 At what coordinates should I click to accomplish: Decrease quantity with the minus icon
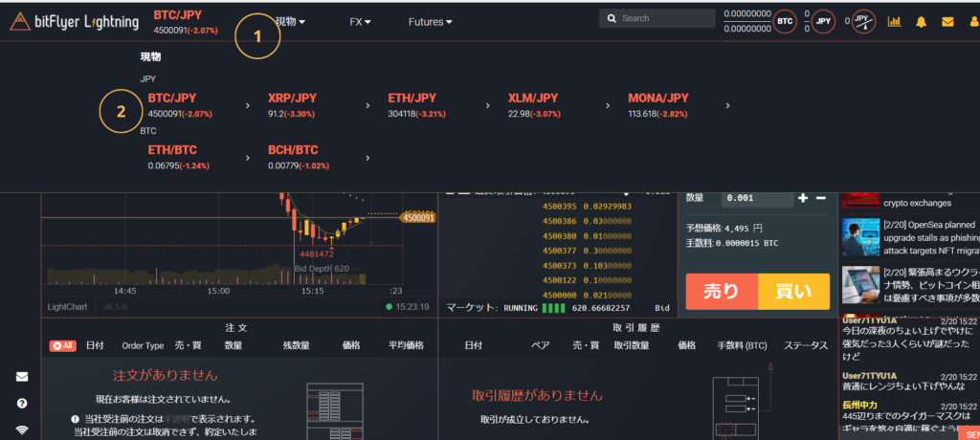coord(821,198)
